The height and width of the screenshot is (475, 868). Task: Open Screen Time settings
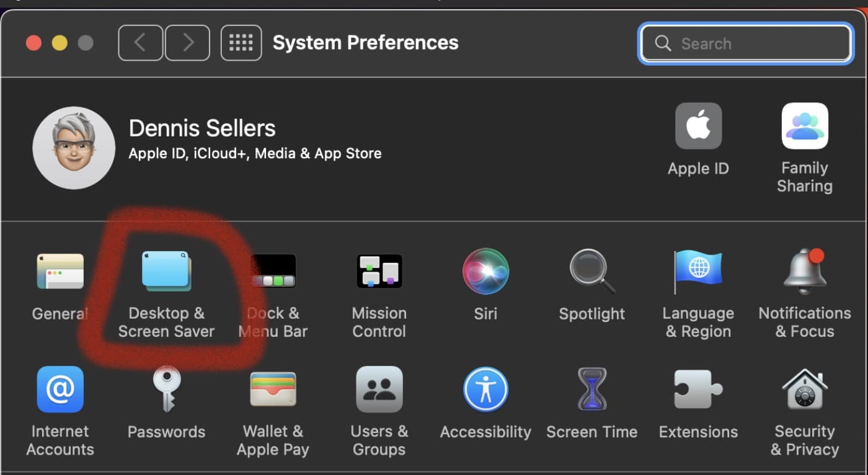tap(592, 389)
